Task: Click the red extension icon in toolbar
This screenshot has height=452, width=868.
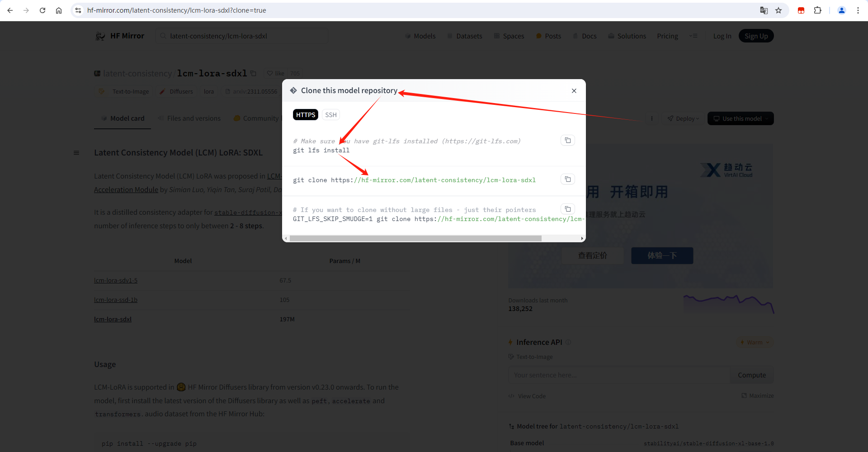Action: click(x=801, y=10)
